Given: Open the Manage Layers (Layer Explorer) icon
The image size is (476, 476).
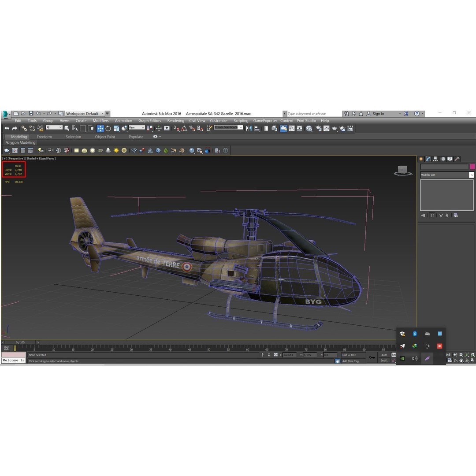Looking at the screenshot, I should (275, 129).
